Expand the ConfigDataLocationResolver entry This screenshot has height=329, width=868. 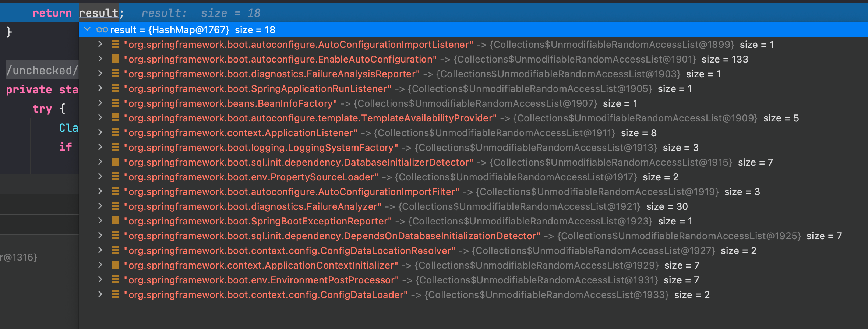tap(100, 250)
